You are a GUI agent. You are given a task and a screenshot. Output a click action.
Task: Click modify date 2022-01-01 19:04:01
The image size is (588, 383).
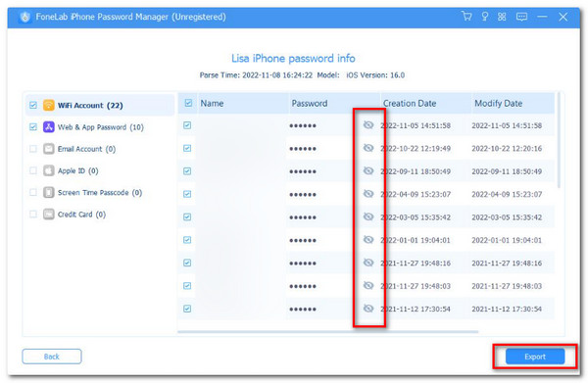(507, 240)
